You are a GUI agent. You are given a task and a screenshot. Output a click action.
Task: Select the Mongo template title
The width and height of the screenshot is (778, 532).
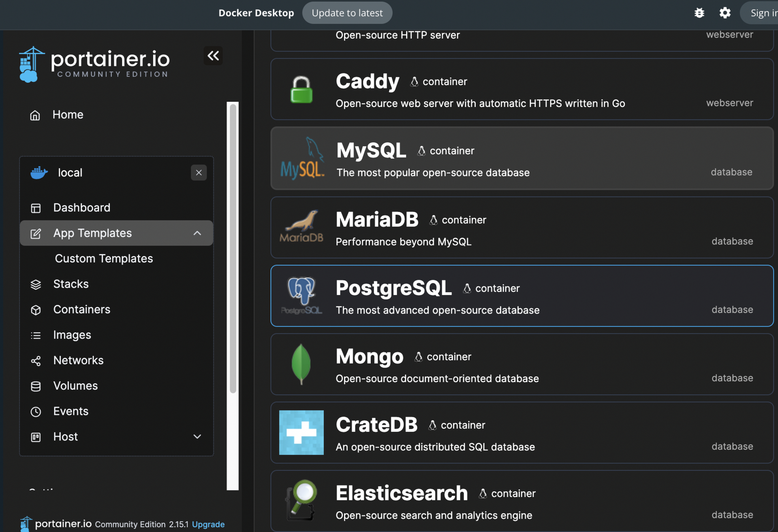(370, 357)
